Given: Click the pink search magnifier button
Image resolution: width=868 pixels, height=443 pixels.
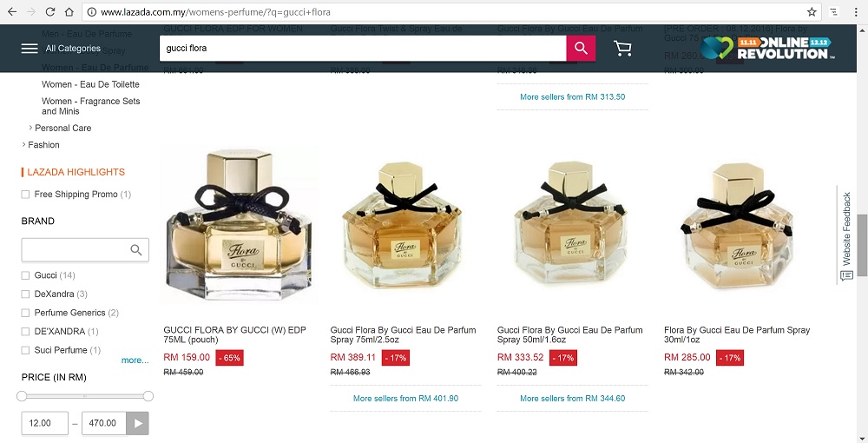Looking at the screenshot, I should coord(581,48).
